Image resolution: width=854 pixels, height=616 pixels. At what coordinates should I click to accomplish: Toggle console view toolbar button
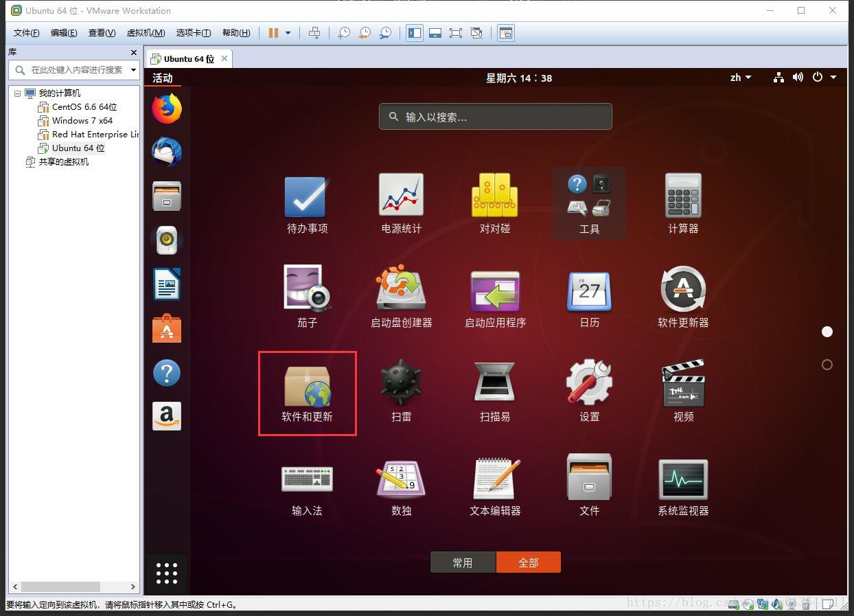[506, 33]
